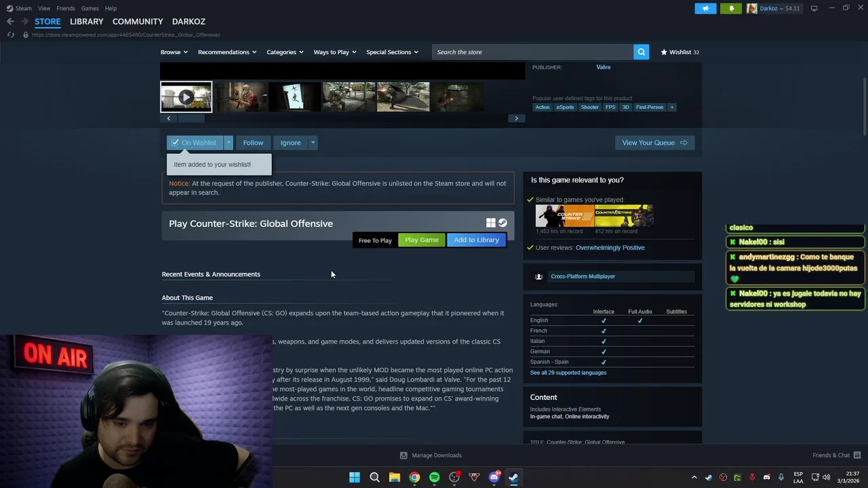Switch to the LIBRARY tab
The height and width of the screenshot is (488, 868).
pos(87,22)
